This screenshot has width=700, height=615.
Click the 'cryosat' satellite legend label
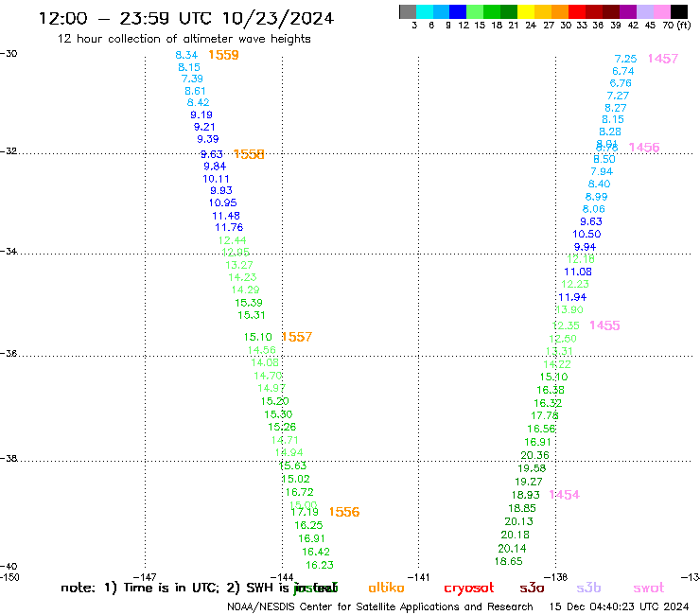click(469, 589)
